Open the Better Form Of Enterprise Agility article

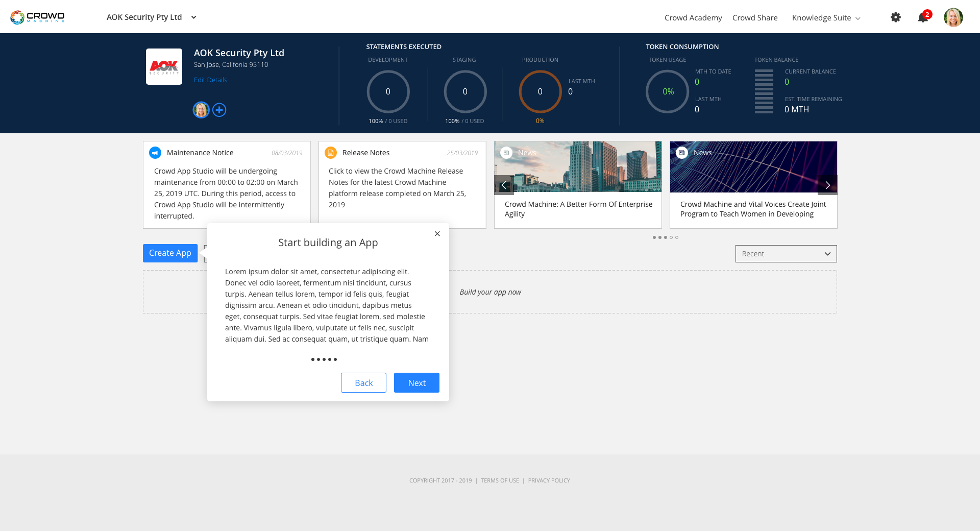(x=578, y=209)
